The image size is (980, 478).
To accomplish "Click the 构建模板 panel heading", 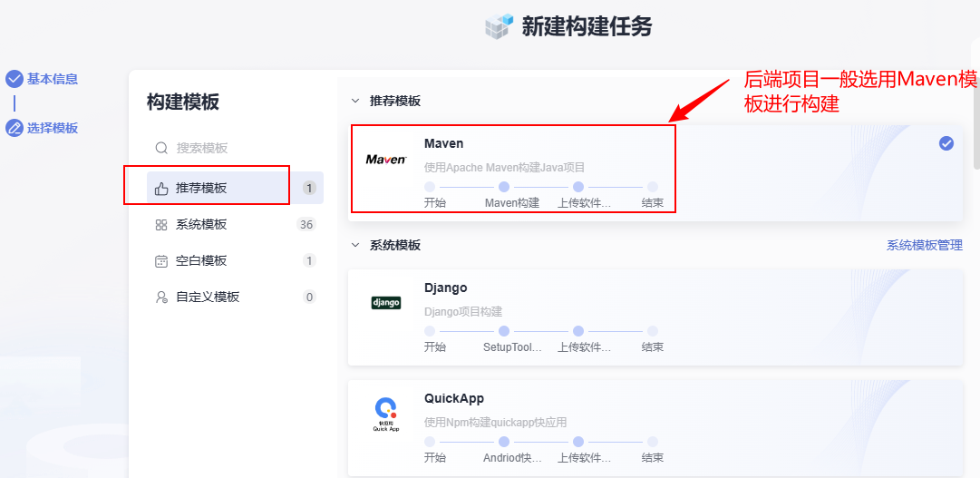I will 183,102.
